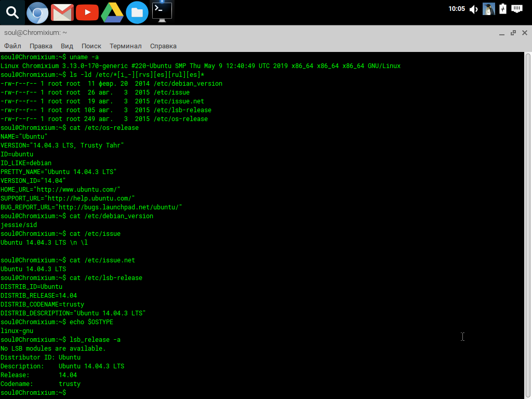The width and height of the screenshot is (532, 399).
Task: Click the "cat /etc/issue.net" command
Action: coord(102,260)
